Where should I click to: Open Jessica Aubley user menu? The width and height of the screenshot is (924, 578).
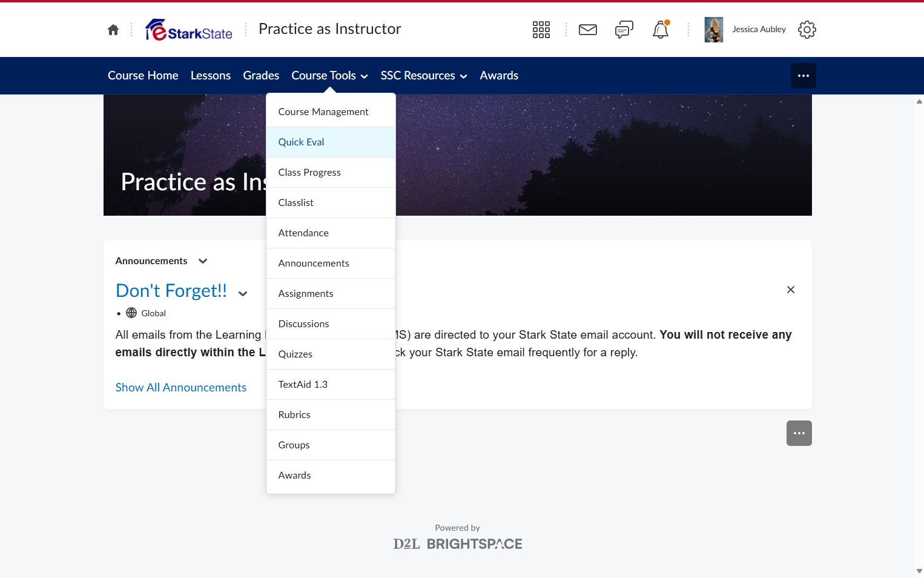(x=745, y=30)
